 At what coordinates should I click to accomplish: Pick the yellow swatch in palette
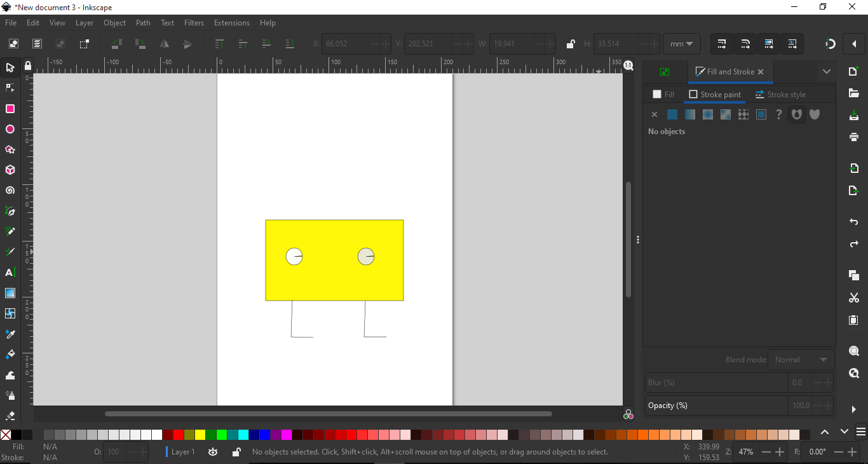(x=200, y=435)
